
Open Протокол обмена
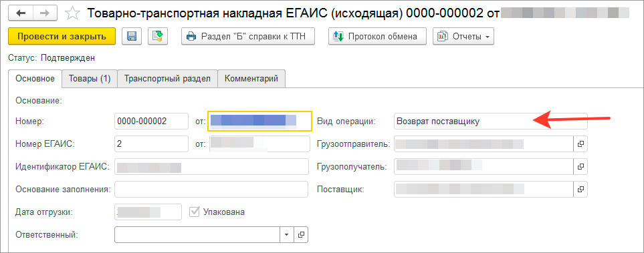click(x=377, y=36)
